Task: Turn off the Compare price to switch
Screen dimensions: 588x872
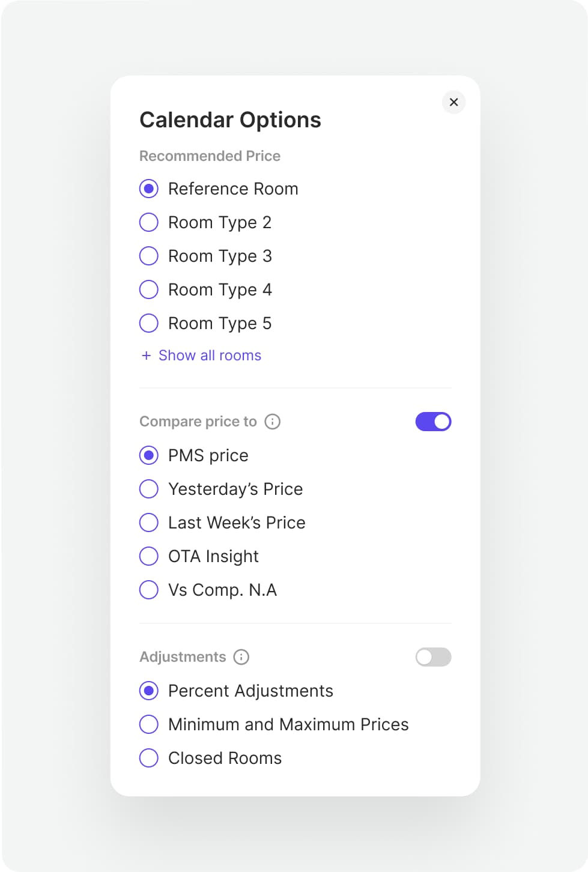Action: [x=433, y=422]
